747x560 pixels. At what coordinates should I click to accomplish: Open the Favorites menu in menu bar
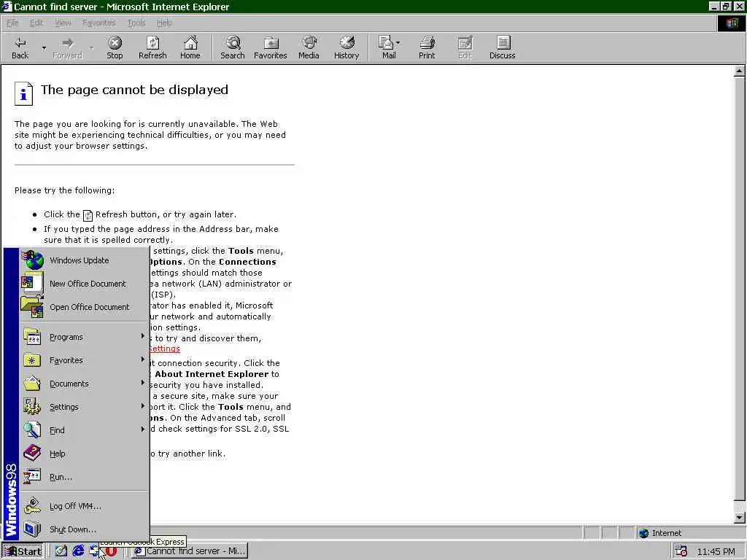click(x=98, y=23)
